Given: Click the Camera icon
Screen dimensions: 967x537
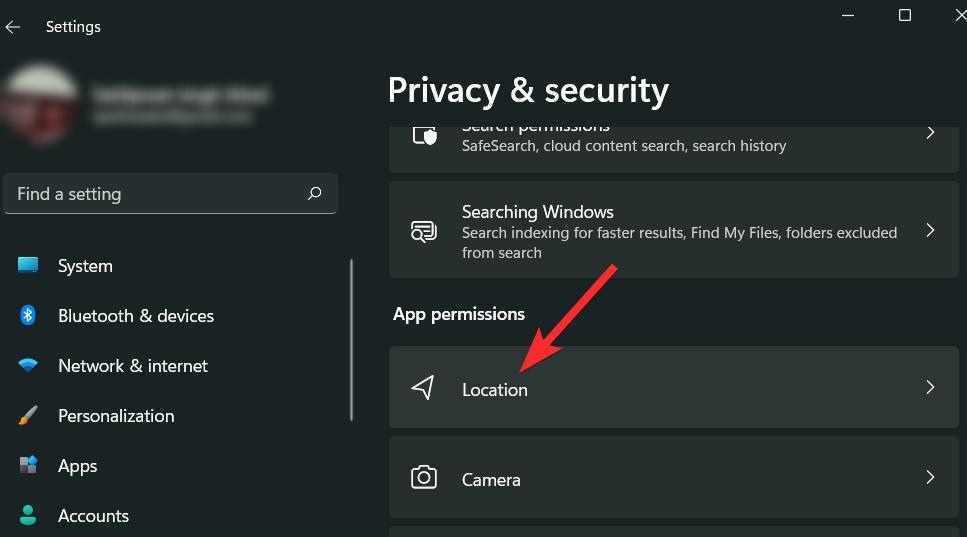Looking at the screenshot, I should [x=424, y=479].
